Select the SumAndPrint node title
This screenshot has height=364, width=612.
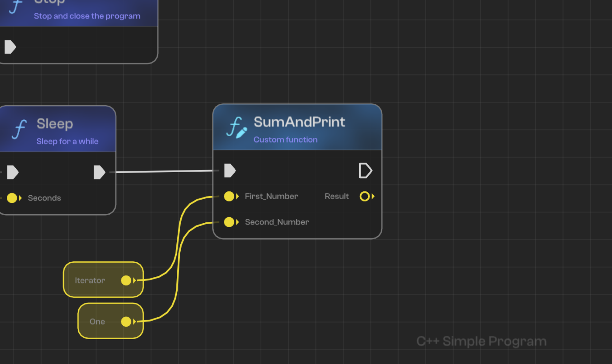point(299,122)
